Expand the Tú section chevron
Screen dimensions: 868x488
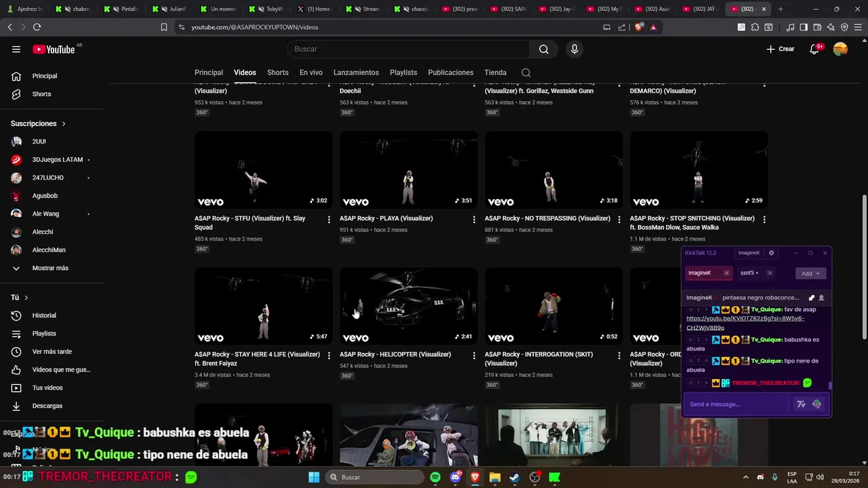coord(26,298)
